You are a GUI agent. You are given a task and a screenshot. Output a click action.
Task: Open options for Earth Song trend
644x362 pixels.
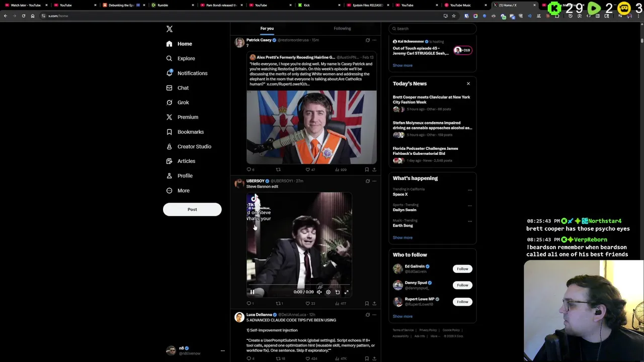[470, 221]
